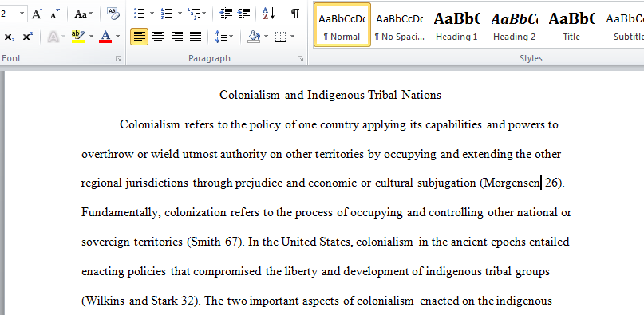Image resolution: width=644 pixels, height=315 pixels.
Task: Click the document title 'Colonialism and Indigenous Tribal Nations'
Action: click(330, 95)
